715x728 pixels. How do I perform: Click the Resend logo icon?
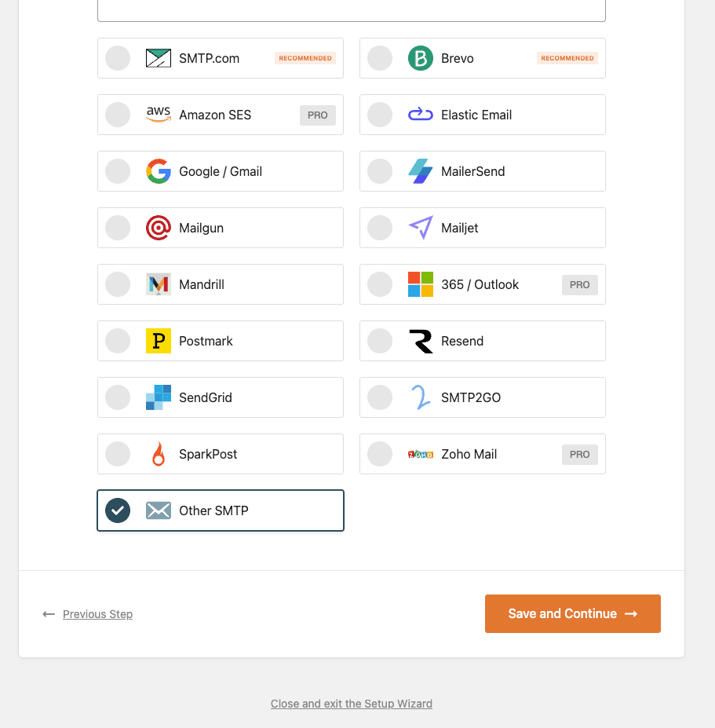click(421, 342)
